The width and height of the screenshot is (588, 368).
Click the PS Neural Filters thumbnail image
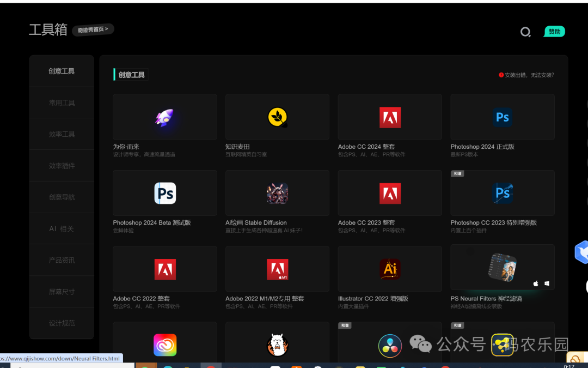tap(503, 267)
